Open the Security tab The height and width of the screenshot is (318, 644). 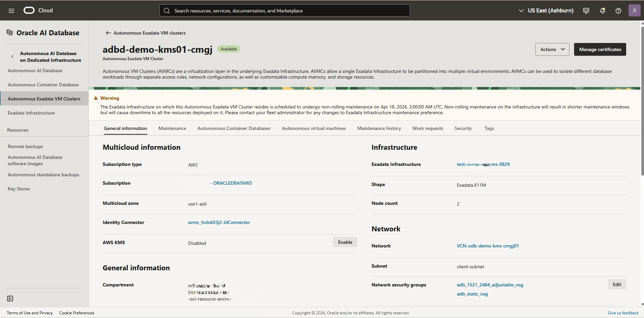click(x=463, y=128)
